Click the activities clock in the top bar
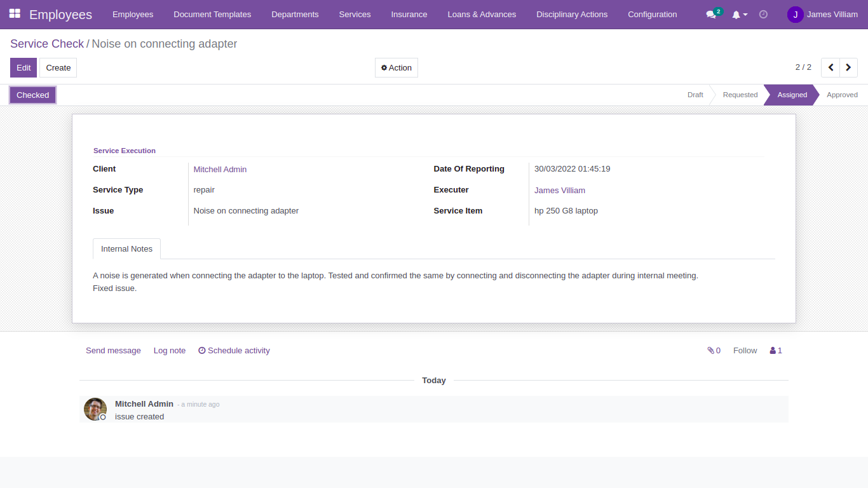 (x=763, y=14)
